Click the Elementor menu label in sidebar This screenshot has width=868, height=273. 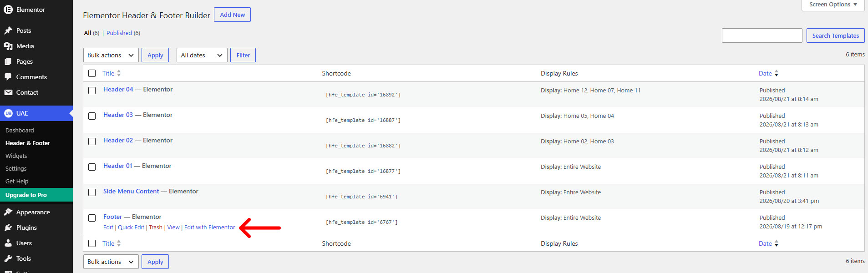coord(30,10)
